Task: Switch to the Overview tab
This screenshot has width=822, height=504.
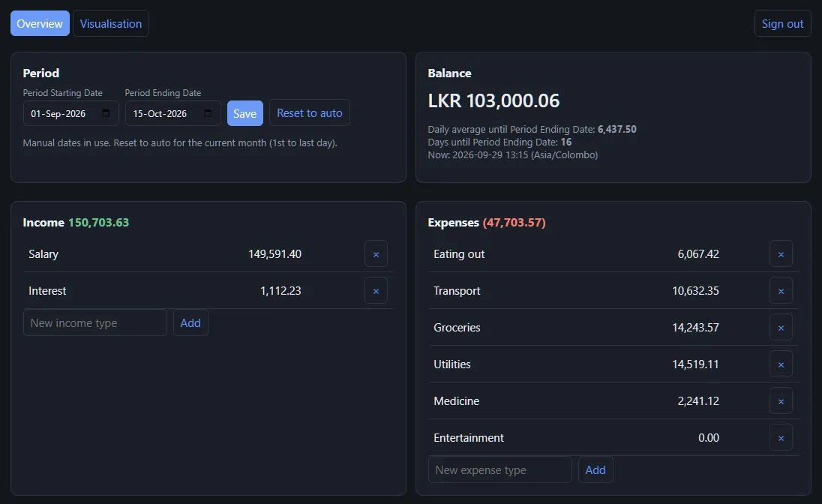Action: click(40, 23)
